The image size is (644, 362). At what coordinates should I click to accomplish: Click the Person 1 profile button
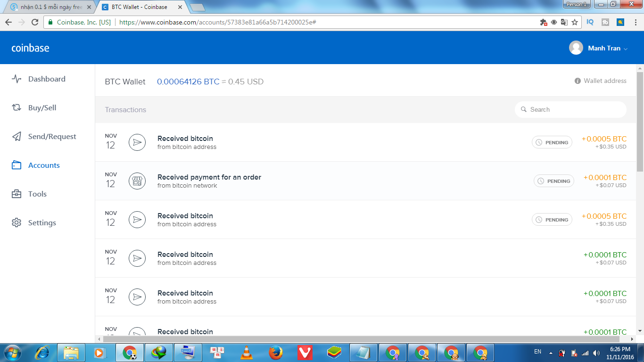pos(577,4)
